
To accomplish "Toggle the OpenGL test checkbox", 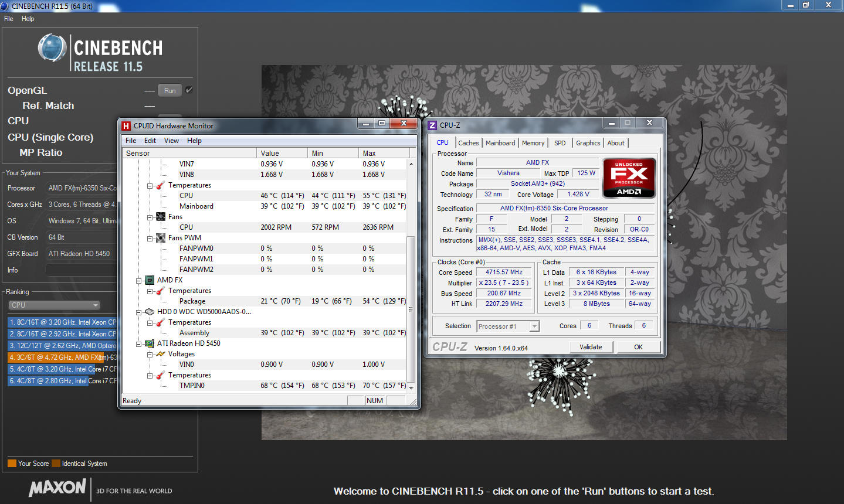I will click(x=189, y=90).
